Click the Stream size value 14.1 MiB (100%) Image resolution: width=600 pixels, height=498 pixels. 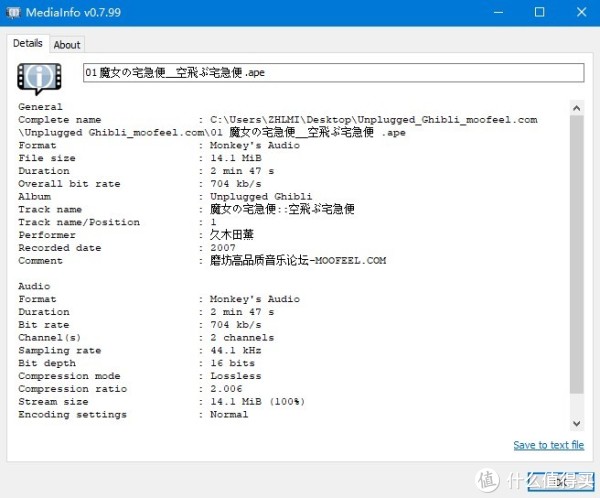pos(257,402)
